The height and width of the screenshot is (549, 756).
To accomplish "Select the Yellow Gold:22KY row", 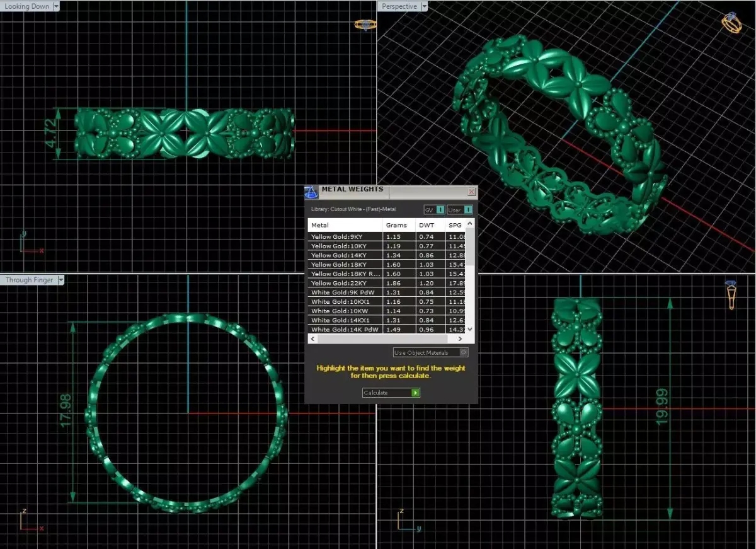I will tap(387, 283).
